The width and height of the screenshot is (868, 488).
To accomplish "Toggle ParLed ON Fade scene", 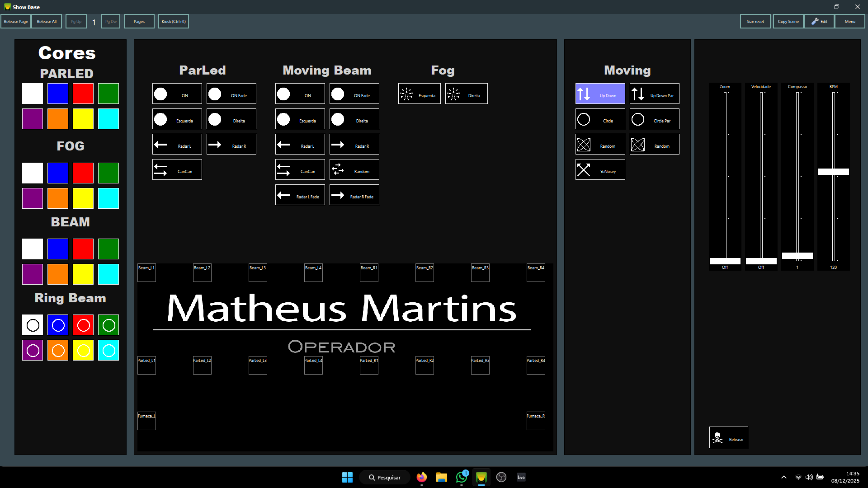I will [231, 94].
